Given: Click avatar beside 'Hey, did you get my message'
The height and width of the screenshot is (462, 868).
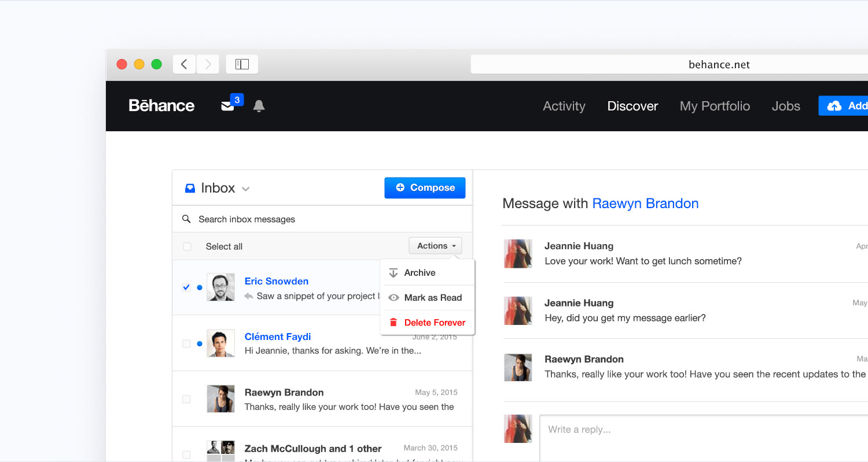Looking at the screenshot, I should point(518,311).
